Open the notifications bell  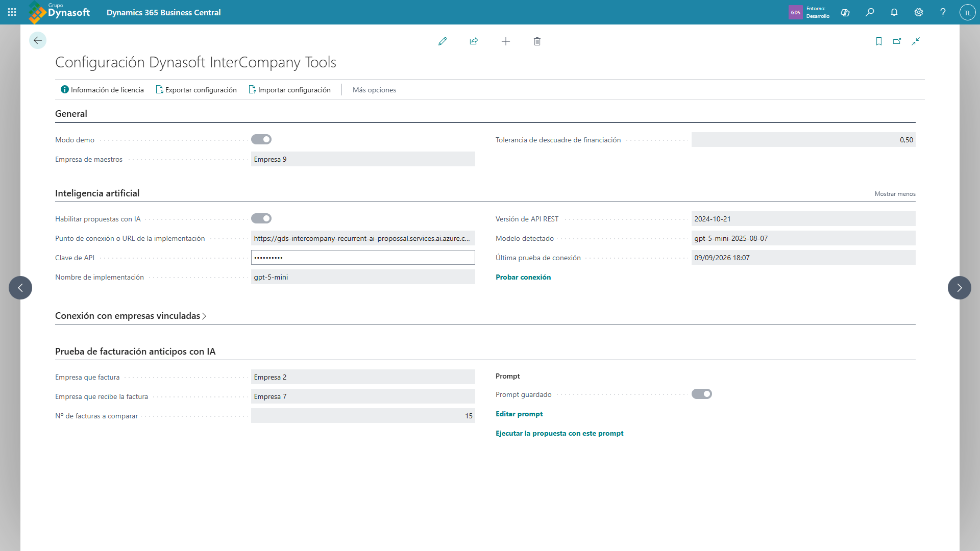pos(894,12)
